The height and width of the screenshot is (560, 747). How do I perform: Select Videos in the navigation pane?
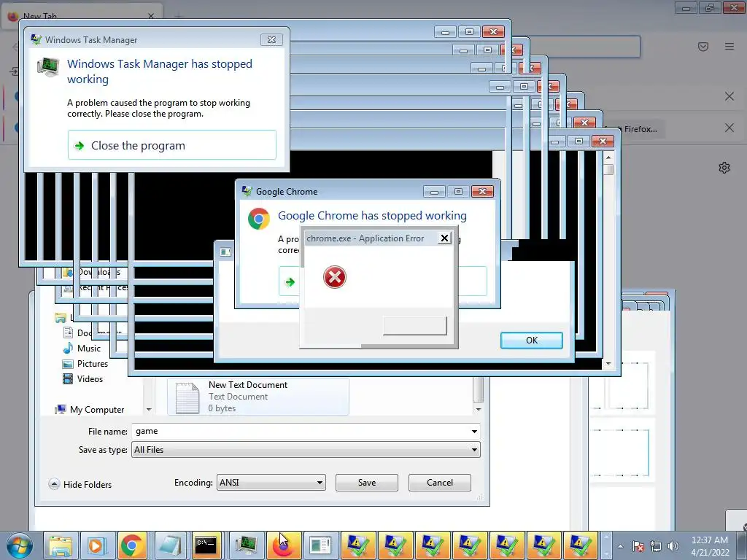click(x=82, y=378)
